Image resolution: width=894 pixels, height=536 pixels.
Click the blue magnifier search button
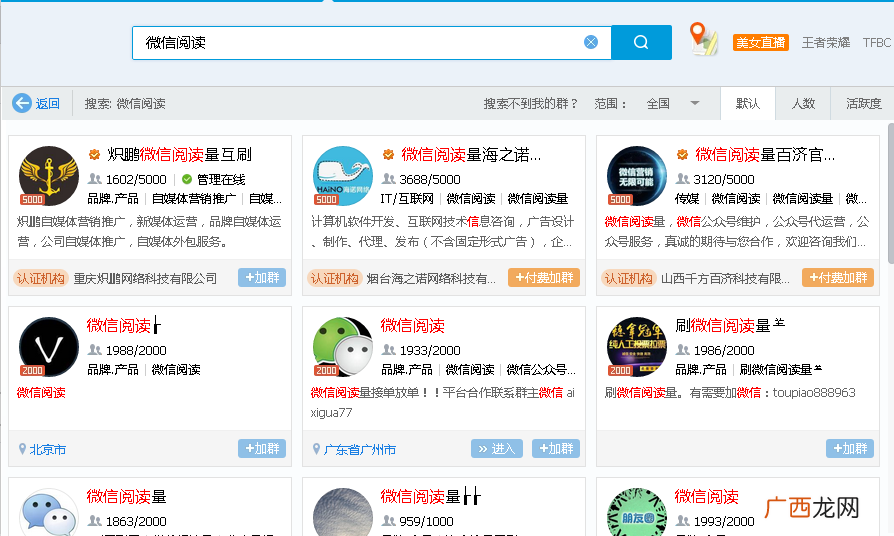[641, 42]
